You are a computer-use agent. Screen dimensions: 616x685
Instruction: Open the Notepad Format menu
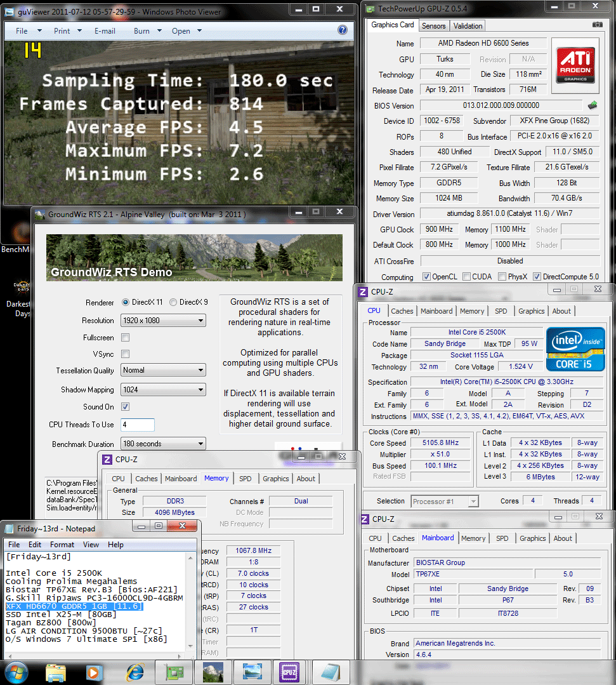(62, 544)
